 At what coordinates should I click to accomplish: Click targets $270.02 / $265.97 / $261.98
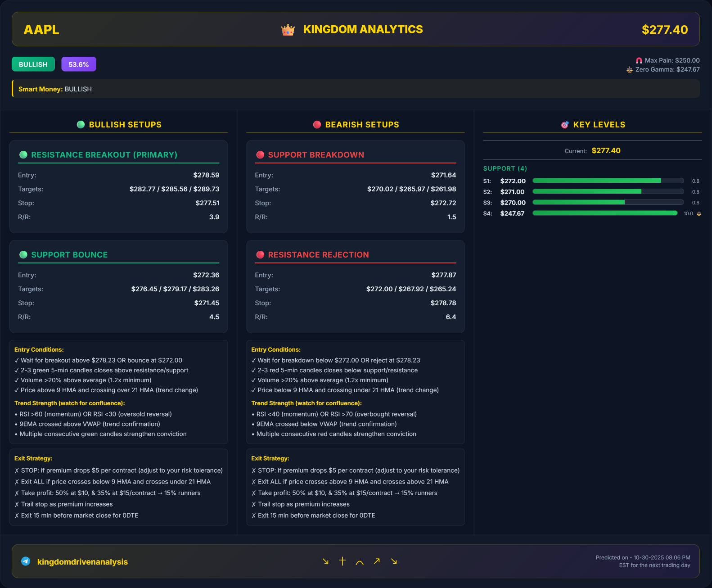tap(412, 189)
